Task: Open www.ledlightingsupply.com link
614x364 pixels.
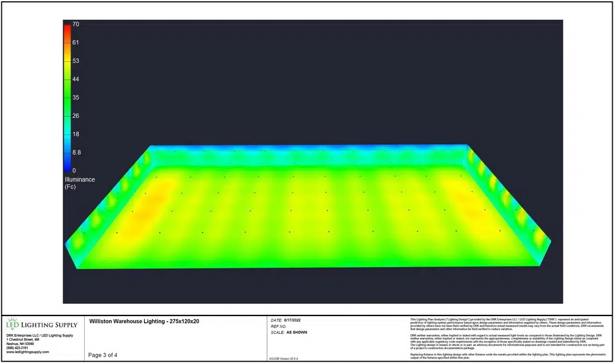Action: click(27, 353)
